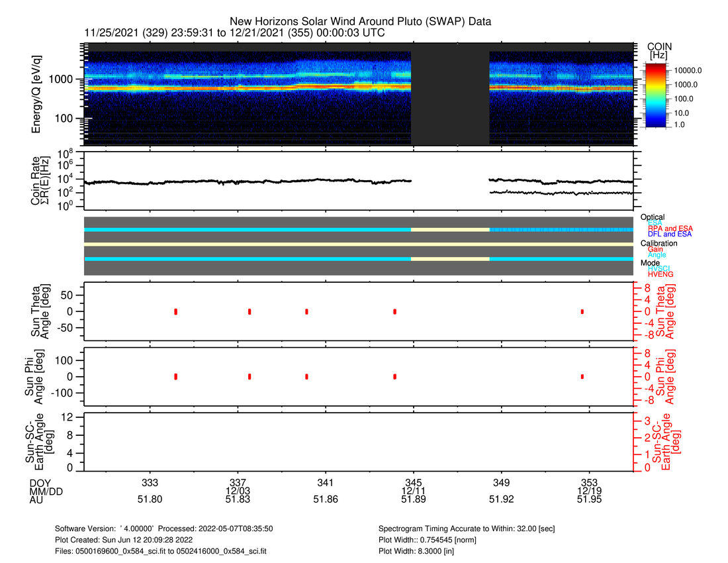728x563 pixels.
Task: Click the dark data gap in the energy spectrogram
Action: point(450,97)
